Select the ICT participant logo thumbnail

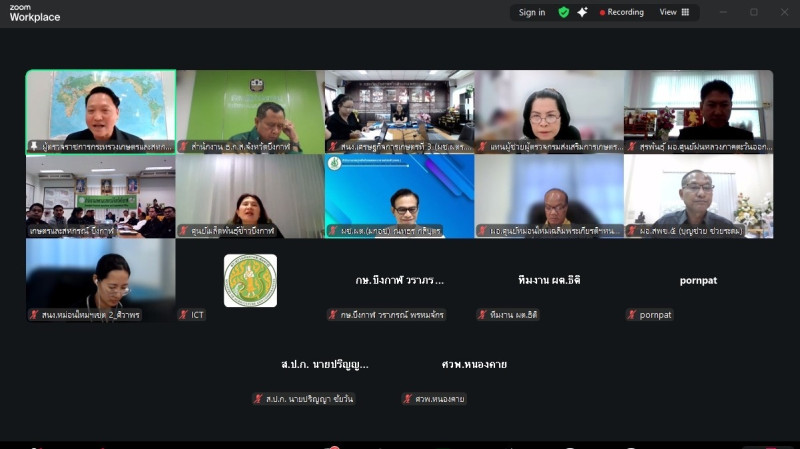click(251, 281)
